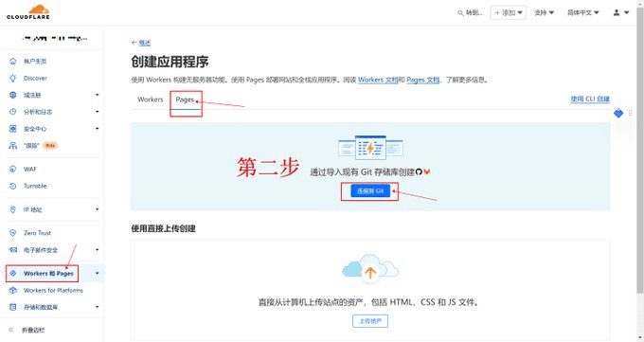Click the GitHub icon next to Git heading
Image resolution: width=644 pixels, height=342 pixels.
(x=419, y=171)
